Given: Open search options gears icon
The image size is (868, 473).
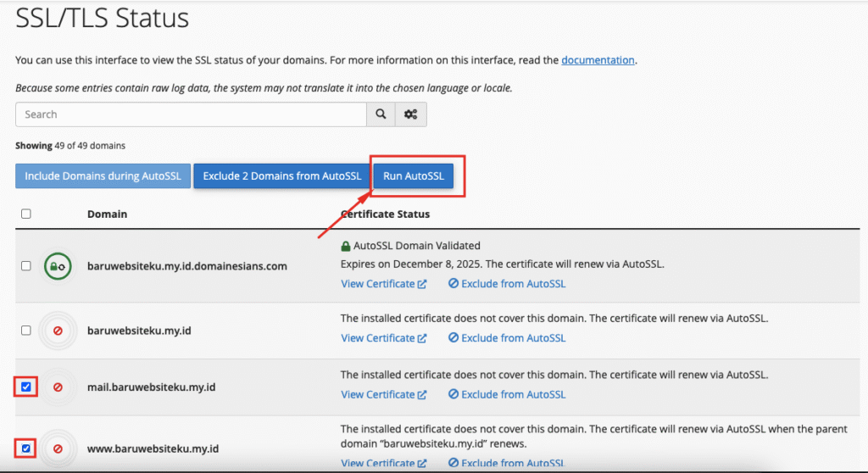Looking at the screenshot, I should pos(411,114).
